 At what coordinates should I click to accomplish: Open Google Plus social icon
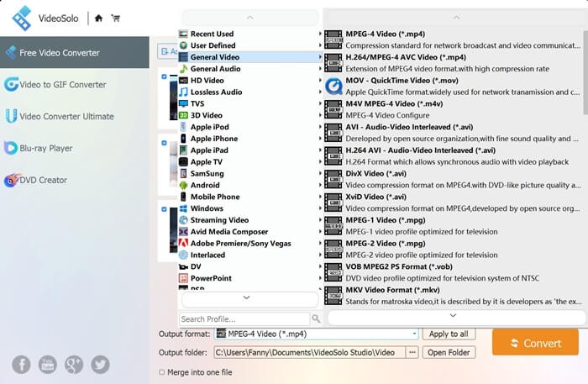[x=74, y=365]
